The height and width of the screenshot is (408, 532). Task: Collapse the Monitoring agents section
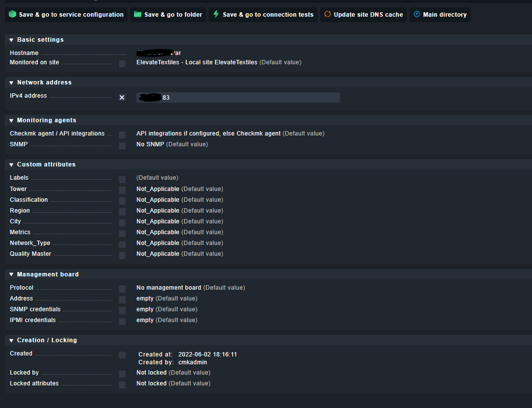point(11,120)
